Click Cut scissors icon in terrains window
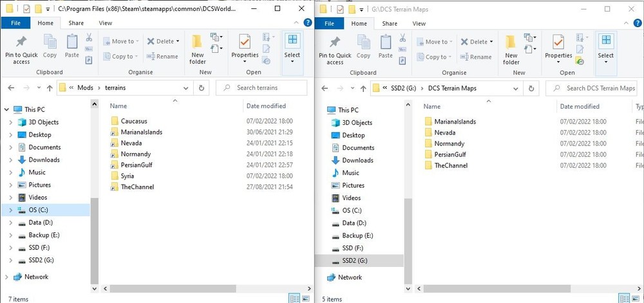The height and width of the screenshot is (303, 644). pos(89,38)
